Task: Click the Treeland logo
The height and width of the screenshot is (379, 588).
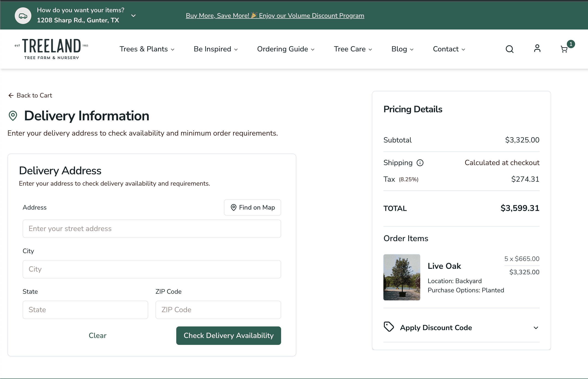Action: click(51, 49)
